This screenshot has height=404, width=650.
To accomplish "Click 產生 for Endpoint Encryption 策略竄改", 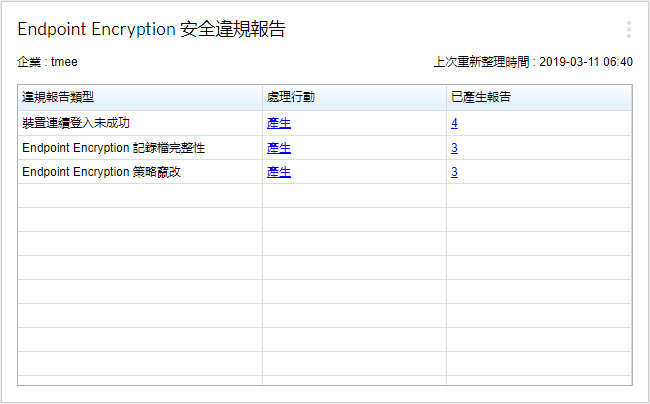I will pyautogui.click(x=279, y=171).
